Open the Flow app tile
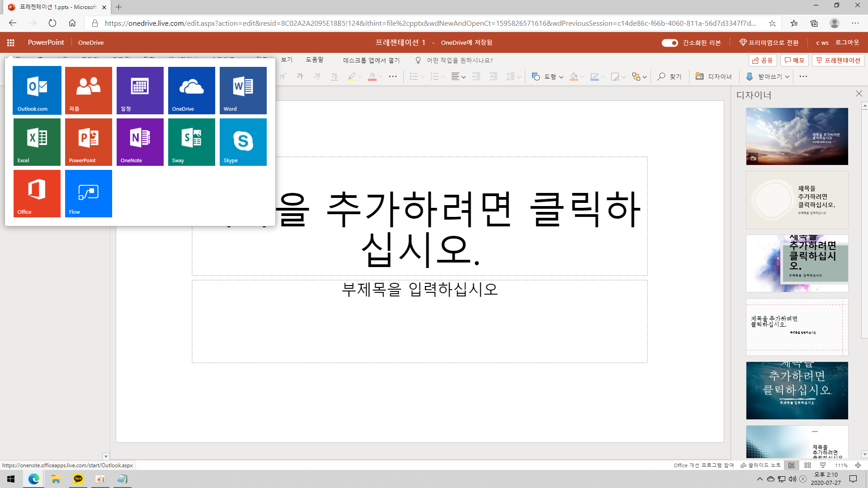 89,193
